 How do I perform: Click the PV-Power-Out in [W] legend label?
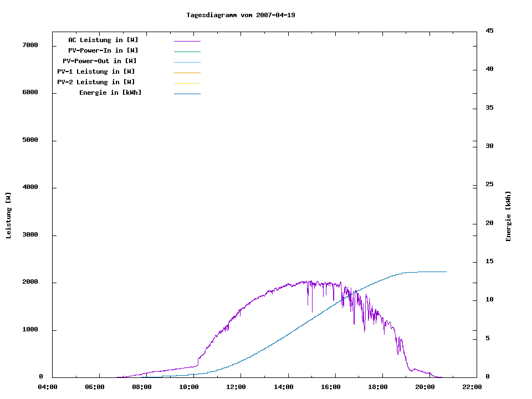(x=100, y=61)
